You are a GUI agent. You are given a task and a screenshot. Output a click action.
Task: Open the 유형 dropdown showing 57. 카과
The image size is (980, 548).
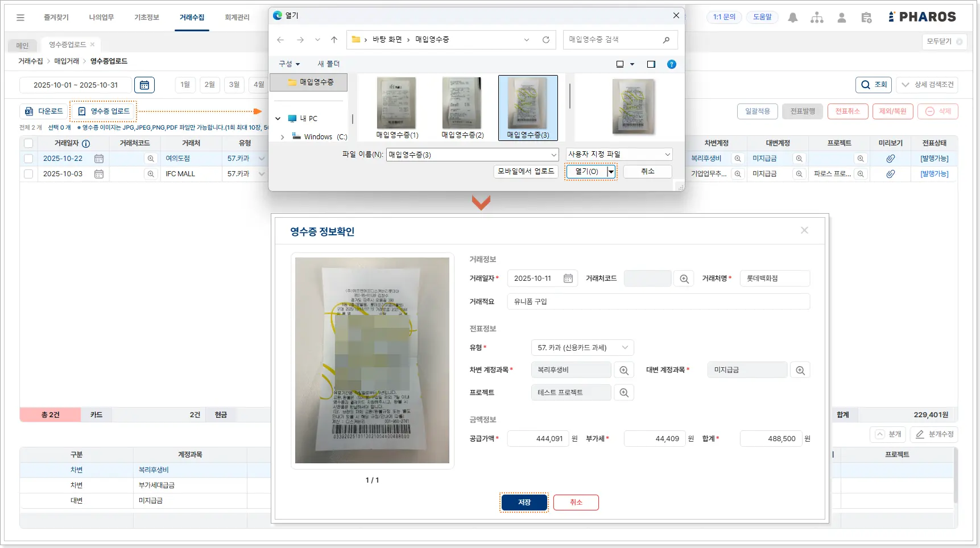pos(582,347)
